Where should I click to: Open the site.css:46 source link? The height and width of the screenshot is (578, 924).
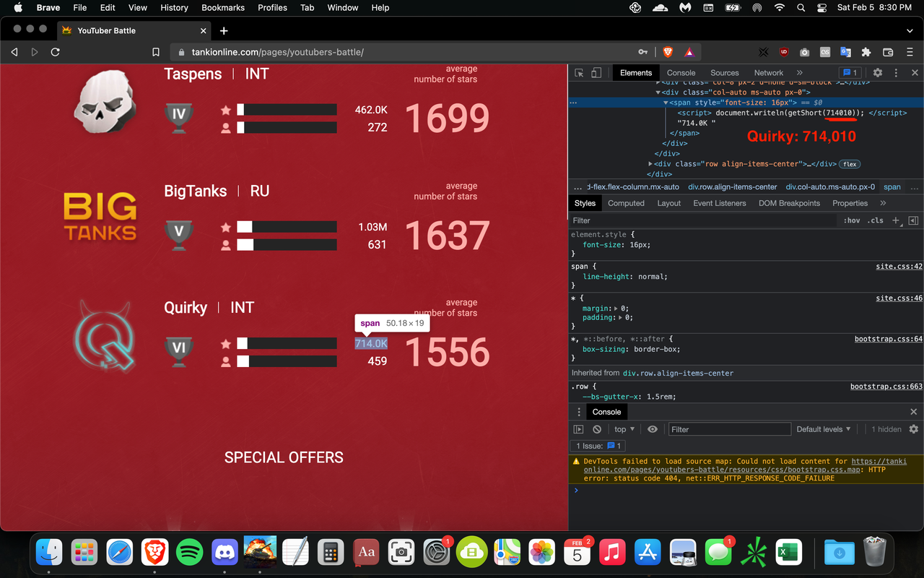pyautogui.click(x=899, y=298)
